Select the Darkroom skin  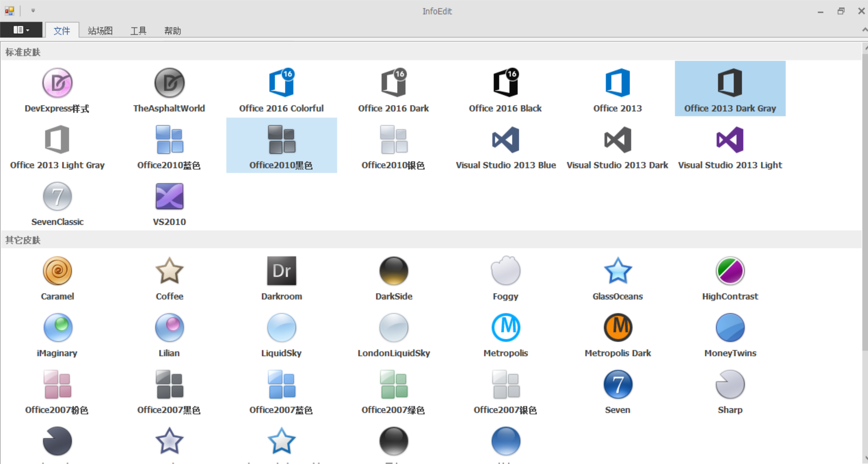pos(281,277)
